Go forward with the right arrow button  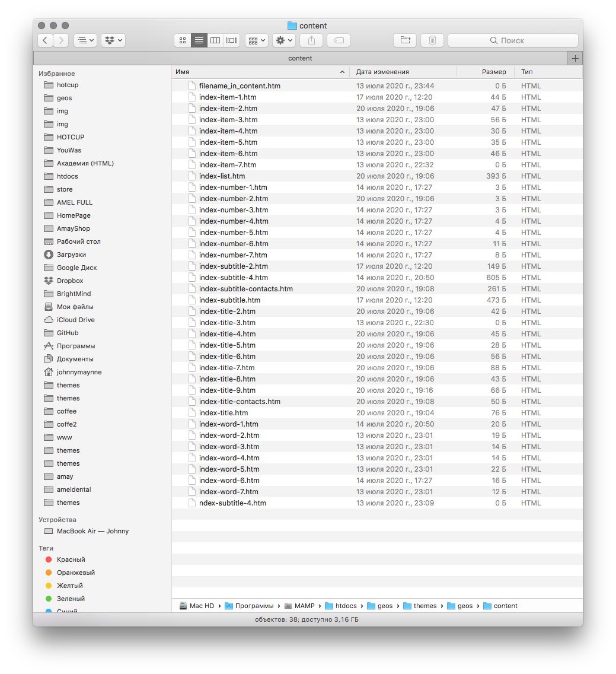pos(61,40)
